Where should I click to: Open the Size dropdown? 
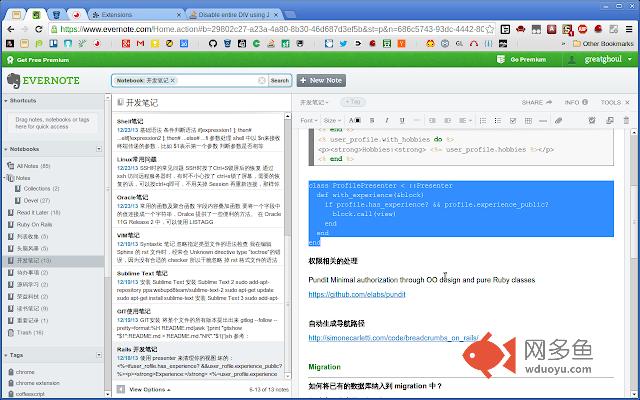(332, 120)
